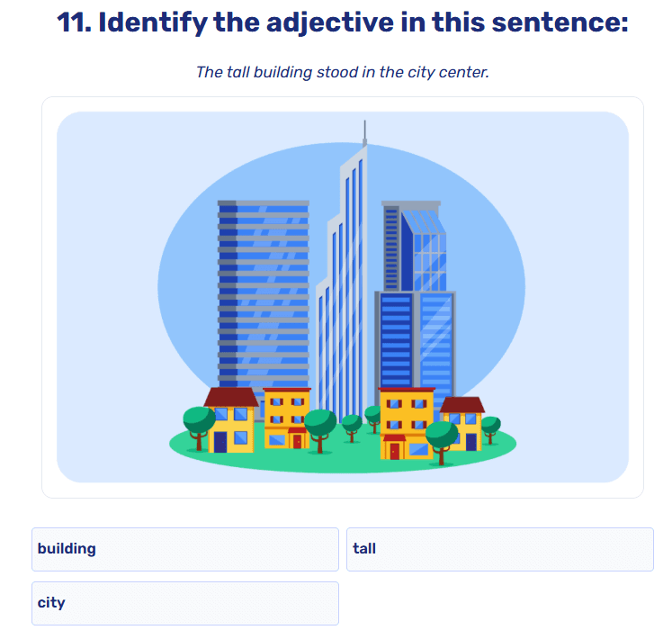Click the left striped blue office tower
This screenshot has height=639, width=672.
263,288
